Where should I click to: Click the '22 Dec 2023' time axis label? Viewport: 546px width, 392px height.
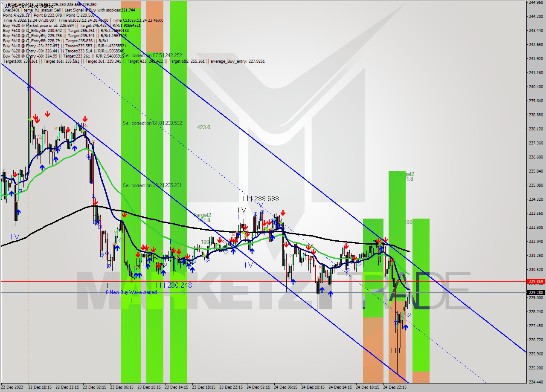pos(12,387)
